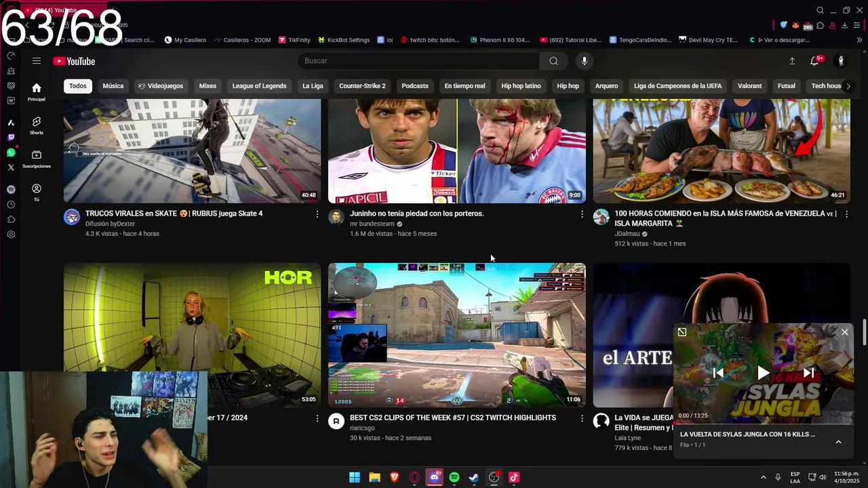
Task: Select the Counter-Strike 2 chip
Action: [362, 86]
